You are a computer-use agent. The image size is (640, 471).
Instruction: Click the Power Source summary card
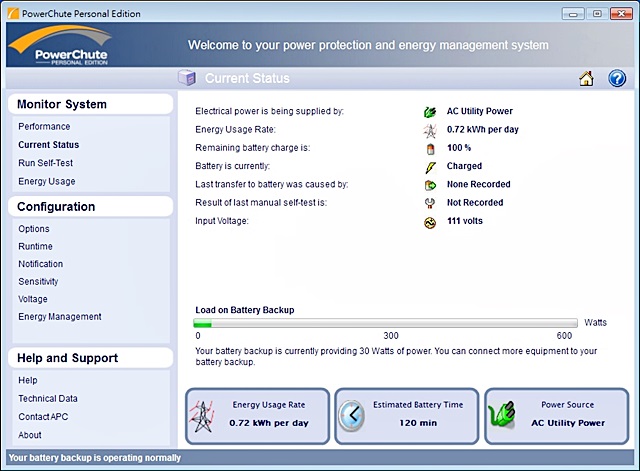(x=557, y=416)
